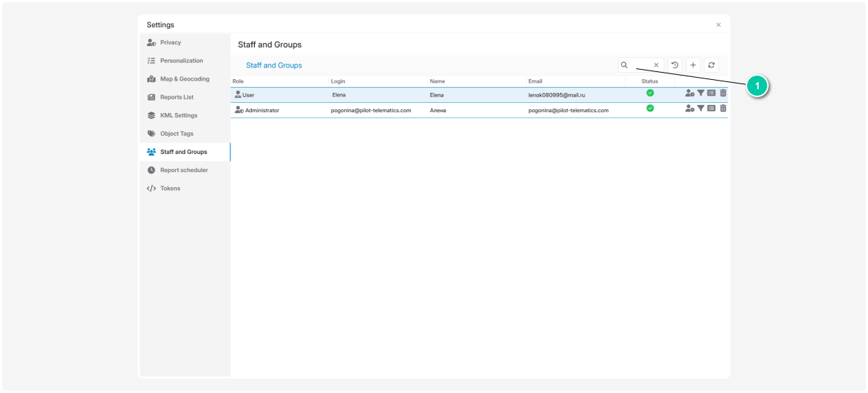Close the Settings dialog
The height and width of the screenshot is (393, 868).
(718, 25)
